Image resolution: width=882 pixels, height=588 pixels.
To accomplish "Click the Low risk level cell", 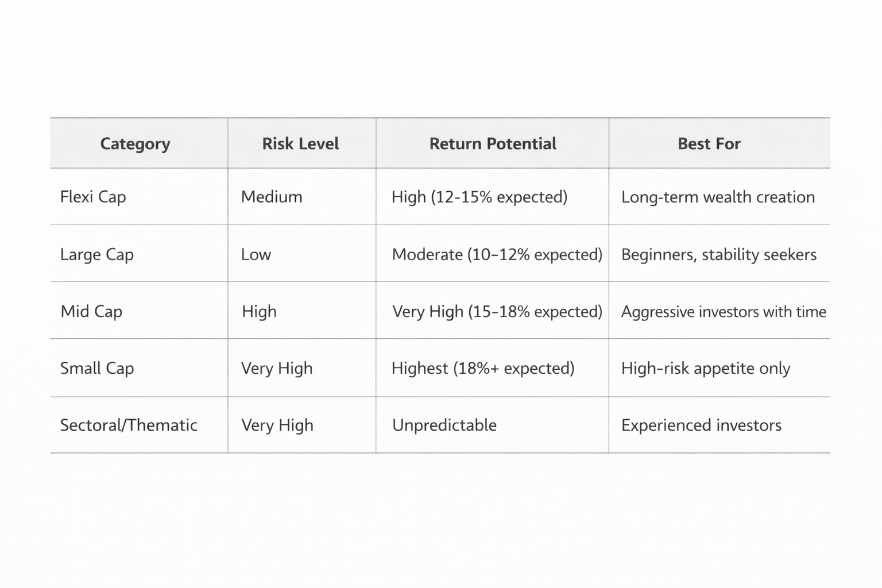I will pyautogui.click(x=256, y=254).
